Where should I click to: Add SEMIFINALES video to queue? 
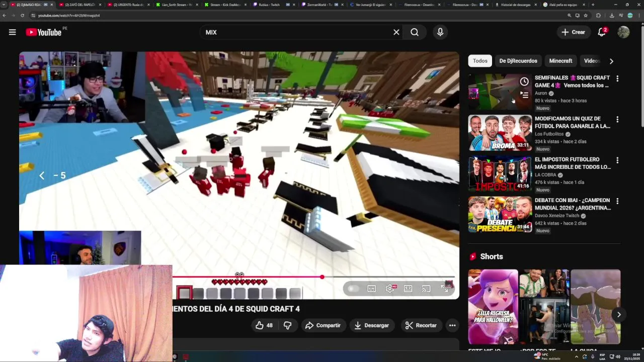coord(524,95)
